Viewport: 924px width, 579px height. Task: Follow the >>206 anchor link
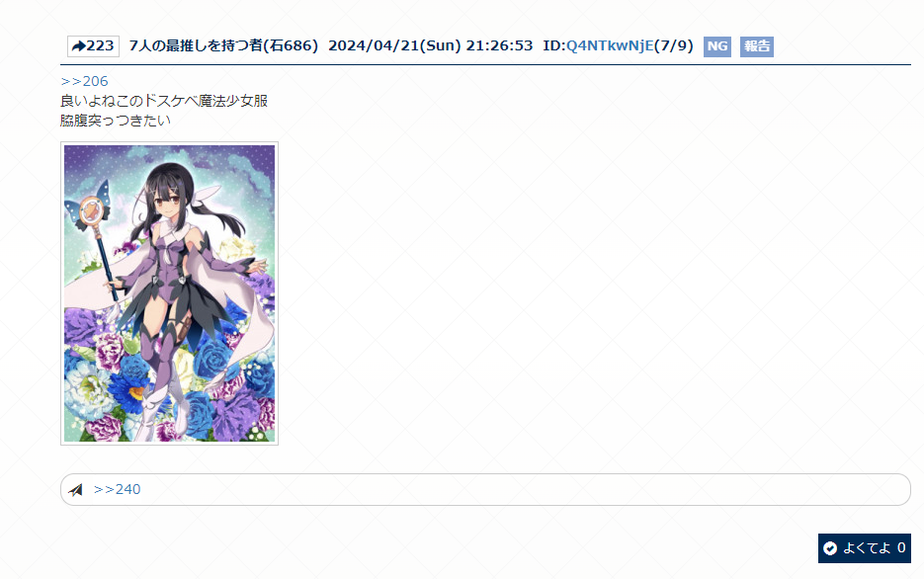84,81
